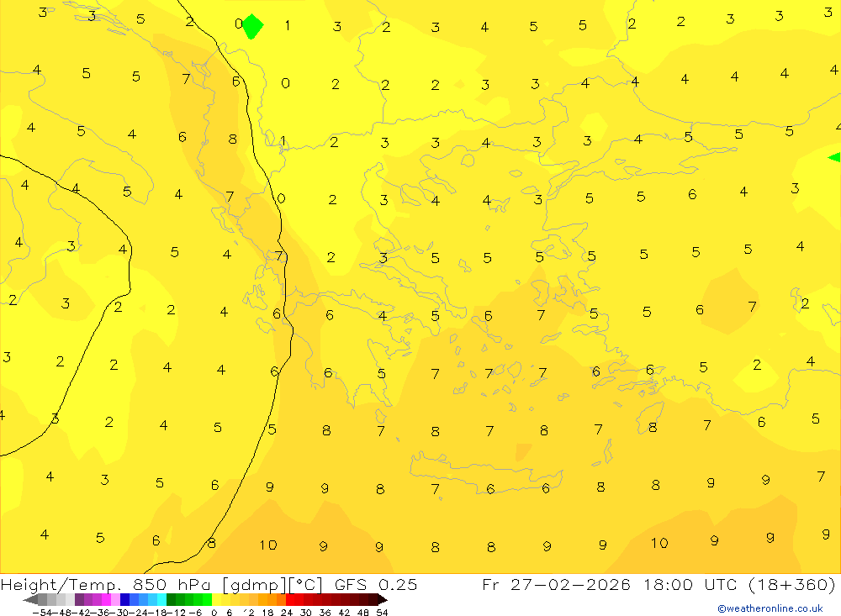Select the 'GFS 0.25' model label

click(375, 584)
